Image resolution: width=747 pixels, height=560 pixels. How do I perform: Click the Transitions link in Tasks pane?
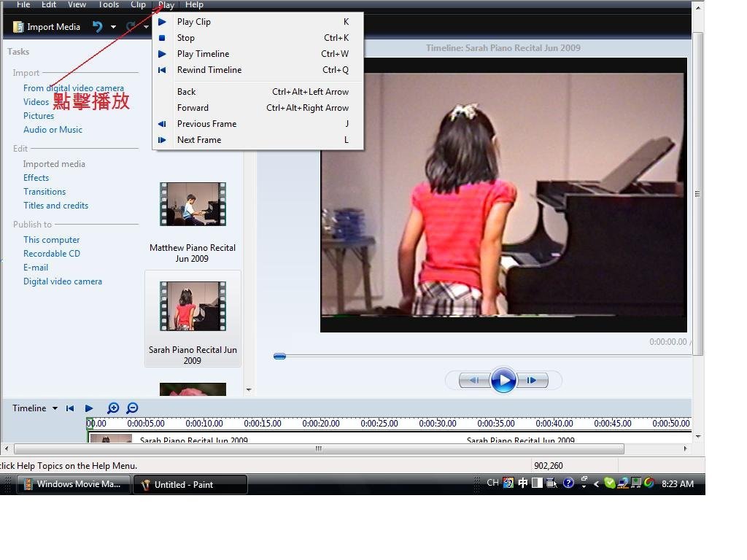click(44, 192)
